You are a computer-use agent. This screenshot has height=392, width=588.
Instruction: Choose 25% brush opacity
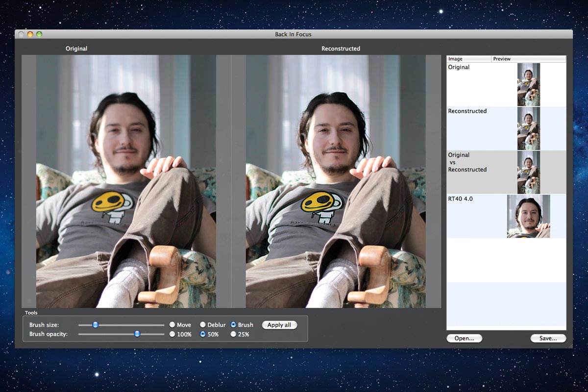233,334
